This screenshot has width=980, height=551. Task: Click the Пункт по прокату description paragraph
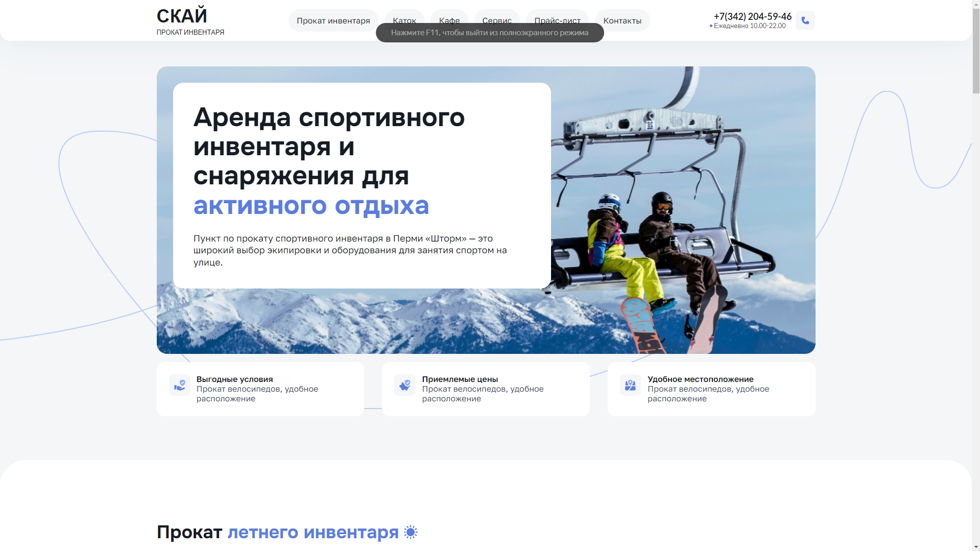click(350, 250)
